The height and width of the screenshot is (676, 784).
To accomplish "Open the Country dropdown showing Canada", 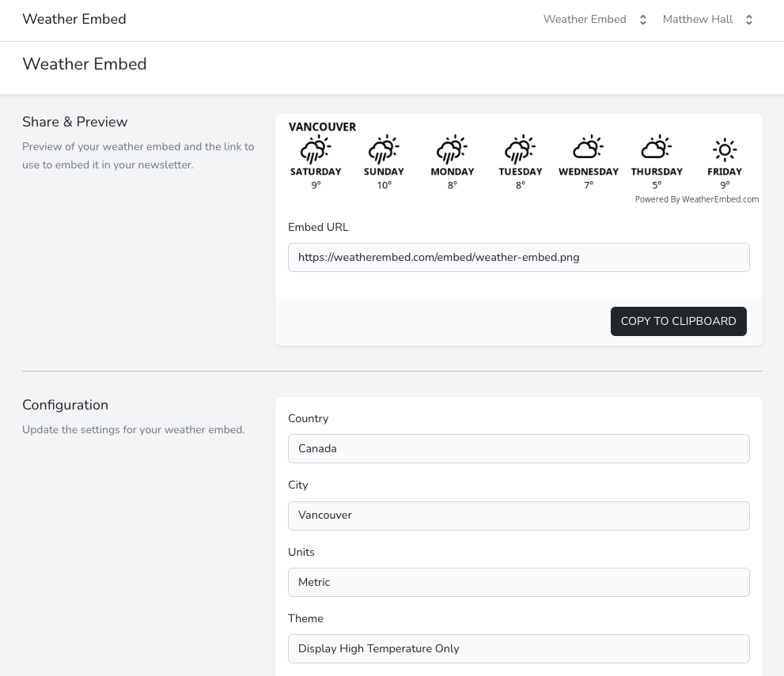I will click(518, 448).
